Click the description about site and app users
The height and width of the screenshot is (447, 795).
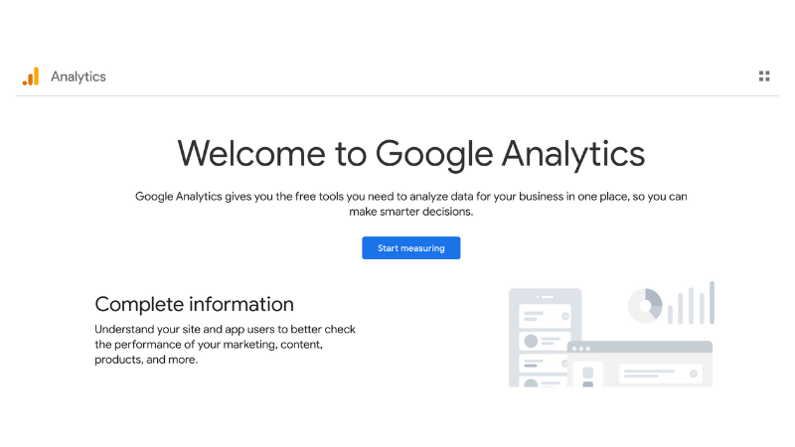click(x=225, y=345)
